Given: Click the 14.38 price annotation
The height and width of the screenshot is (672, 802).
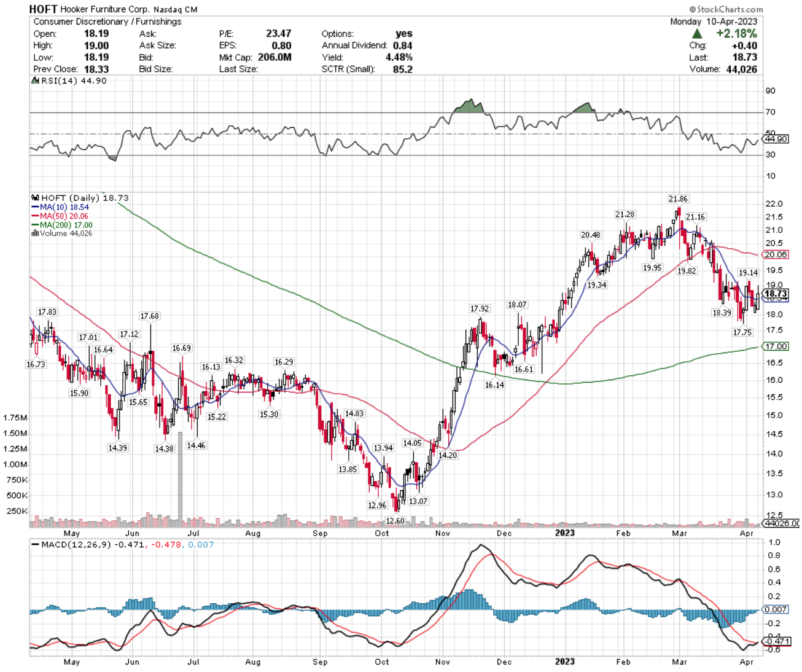Looking at the screenshot, I should coord(164,449).
